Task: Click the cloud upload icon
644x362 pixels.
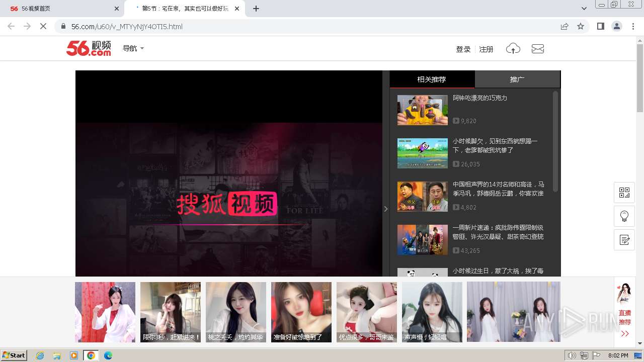Action: (x=513, y=48)
